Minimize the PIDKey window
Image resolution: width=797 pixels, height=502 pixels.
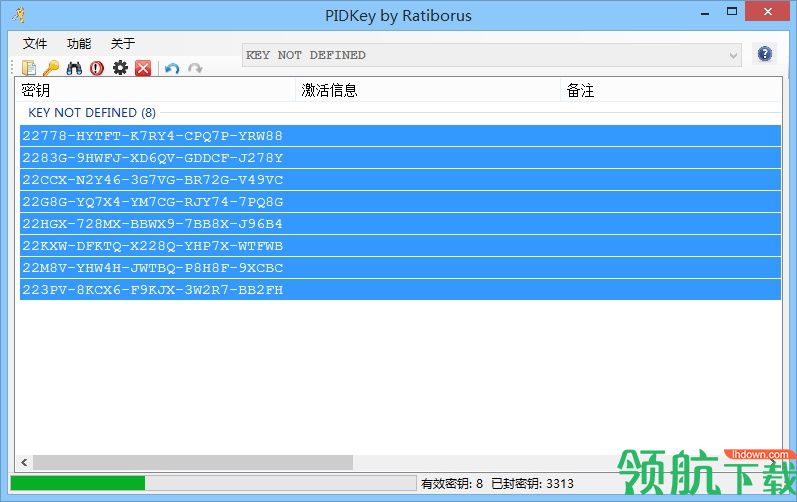click(x=704, y=13)
